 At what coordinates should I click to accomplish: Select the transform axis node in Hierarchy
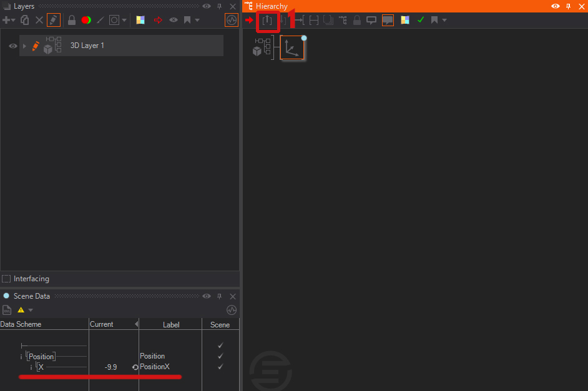point(292,47)
